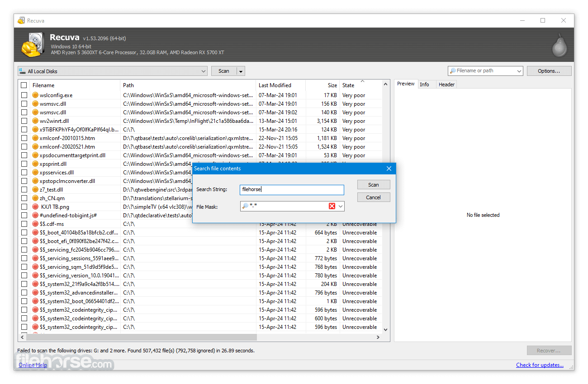
Task: Check the box beside $$.cdf-ms
Action: (x=24, y=224)
